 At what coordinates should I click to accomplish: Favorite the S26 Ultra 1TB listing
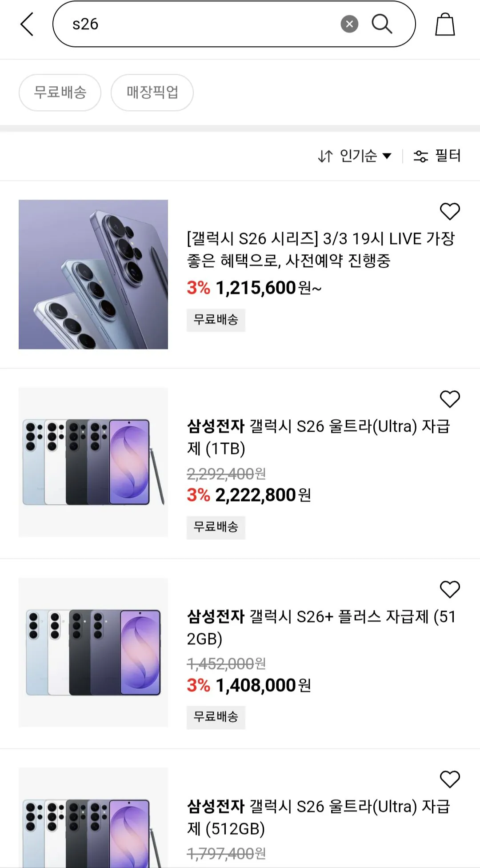449,399
